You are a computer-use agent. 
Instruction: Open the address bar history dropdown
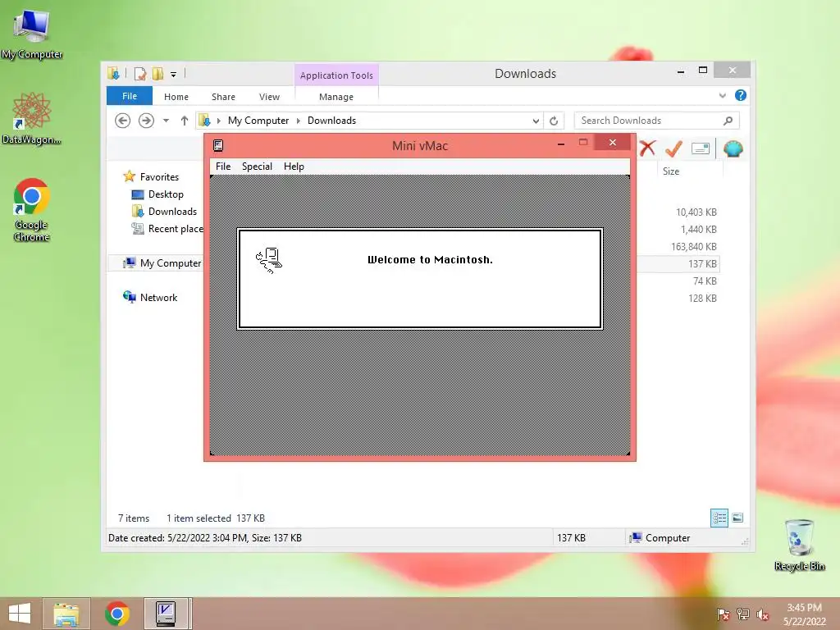pyautogui.click(x=536, y=121)
